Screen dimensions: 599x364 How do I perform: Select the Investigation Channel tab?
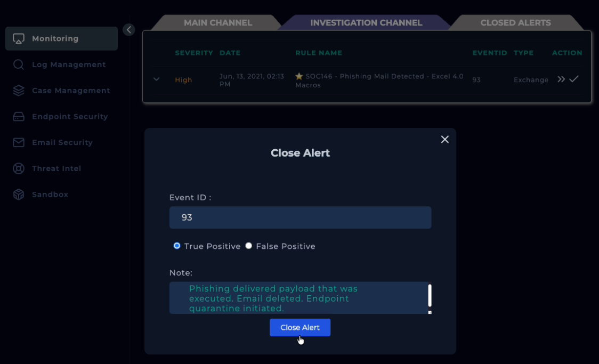pos(366,23)
